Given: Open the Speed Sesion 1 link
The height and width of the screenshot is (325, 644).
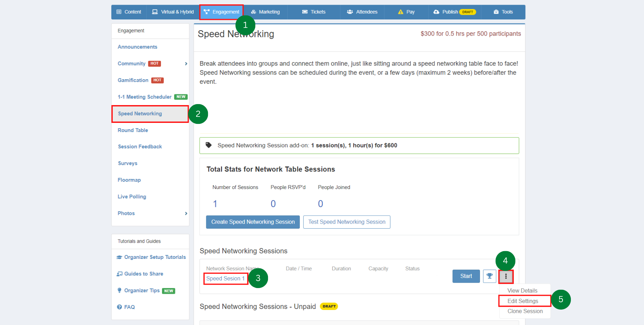Looking at the screenshot, I should click(x=225, y=278).
